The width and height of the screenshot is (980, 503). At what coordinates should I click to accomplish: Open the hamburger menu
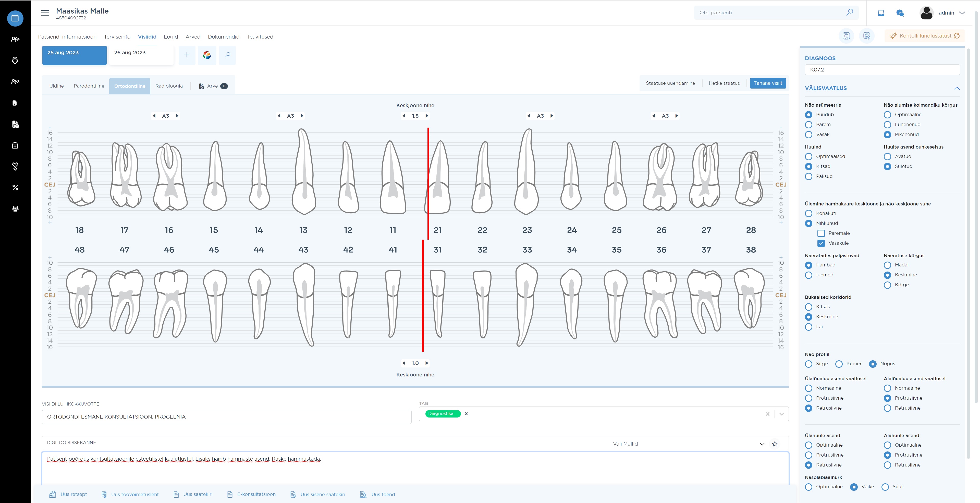pos(45,13)
